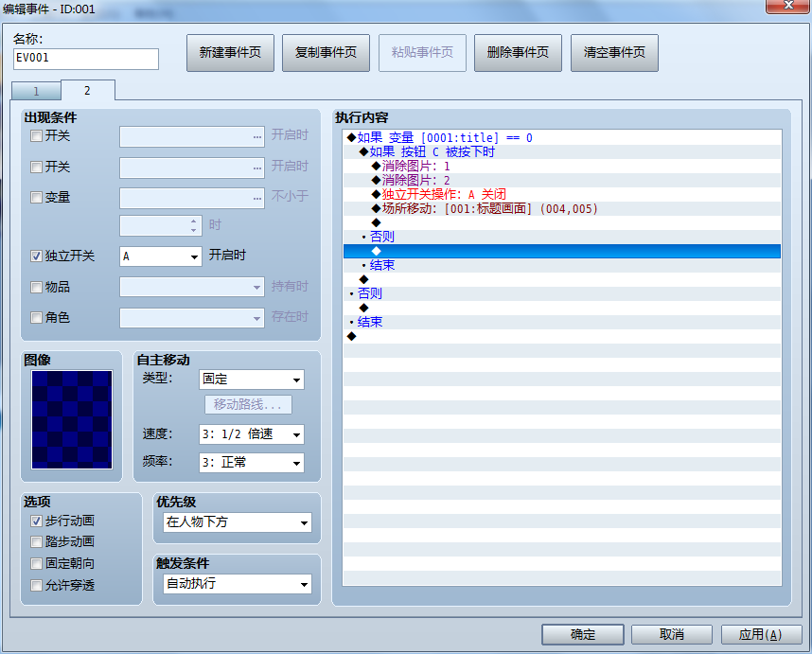The width and height of the screenshot is (812, 654).
Task: Select the 场所移动 标题画面 command line
Action: [562, 208]
